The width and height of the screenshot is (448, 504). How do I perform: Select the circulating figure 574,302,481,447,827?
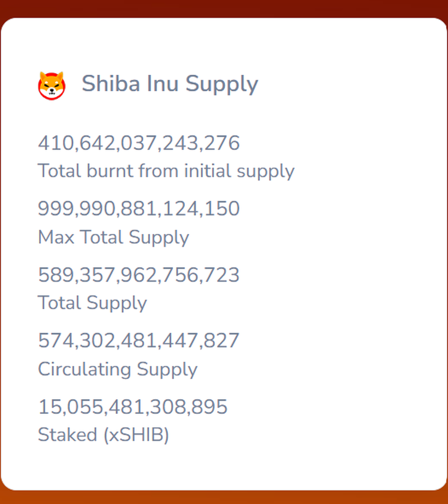click(x=139, y=341)
